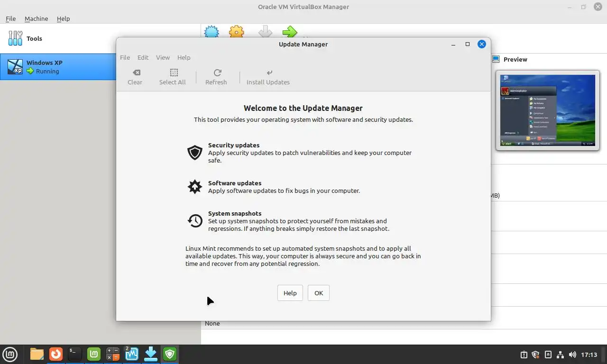Click the Refresh toolbar icon in Update Manager
This screenshot has height=364, width=607.
(217, 73)
